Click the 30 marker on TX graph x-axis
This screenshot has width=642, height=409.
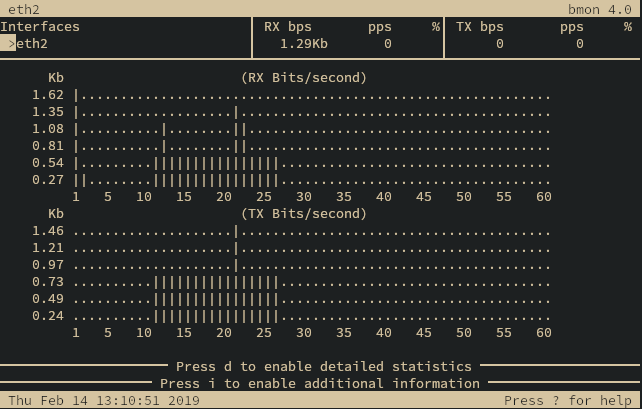tap(304, 333)
